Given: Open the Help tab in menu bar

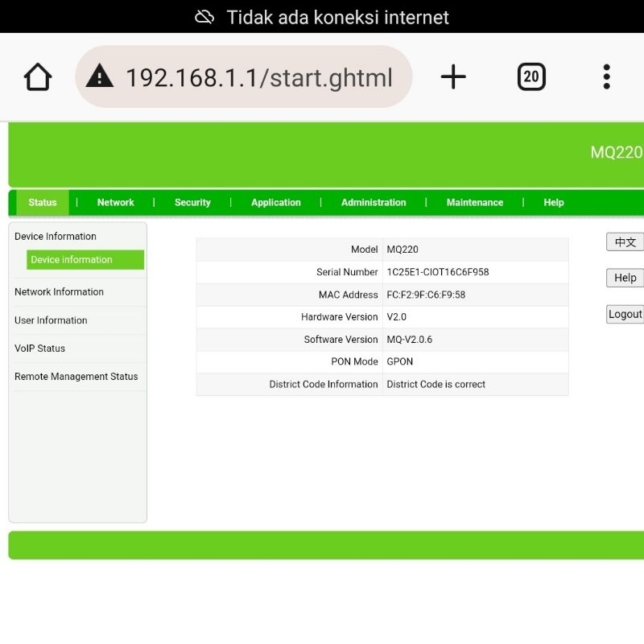Looking at the screenshot, I should point(554,203).
